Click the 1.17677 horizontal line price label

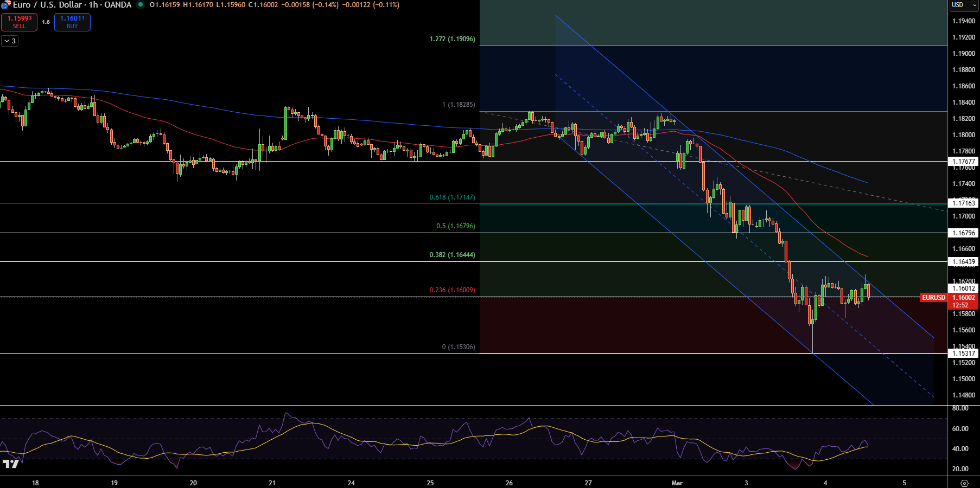click(964, 162)
